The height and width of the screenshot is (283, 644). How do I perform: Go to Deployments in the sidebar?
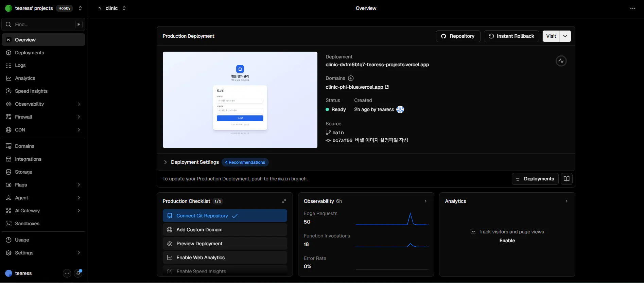pyautogui.click(x=43, y=53)
